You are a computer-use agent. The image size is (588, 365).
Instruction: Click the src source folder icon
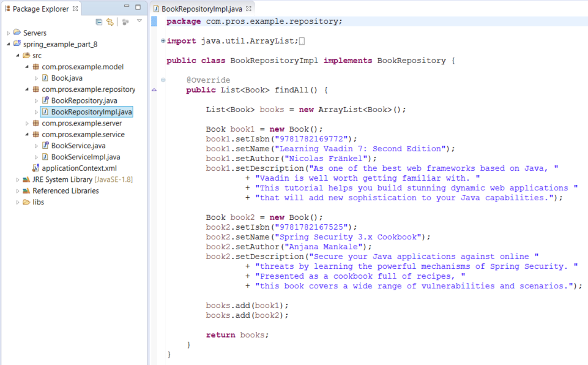point(26,55)
